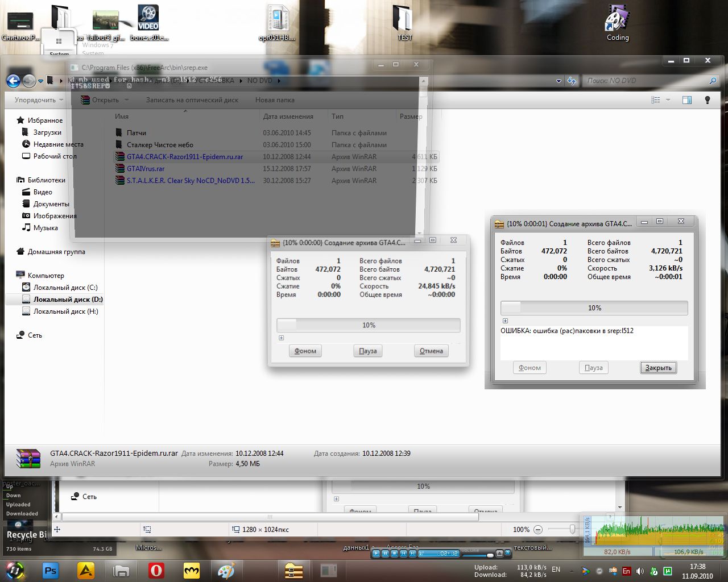728x582 pixels.
Task: Expand details plus in the error dialog
Action: (505, 321)
